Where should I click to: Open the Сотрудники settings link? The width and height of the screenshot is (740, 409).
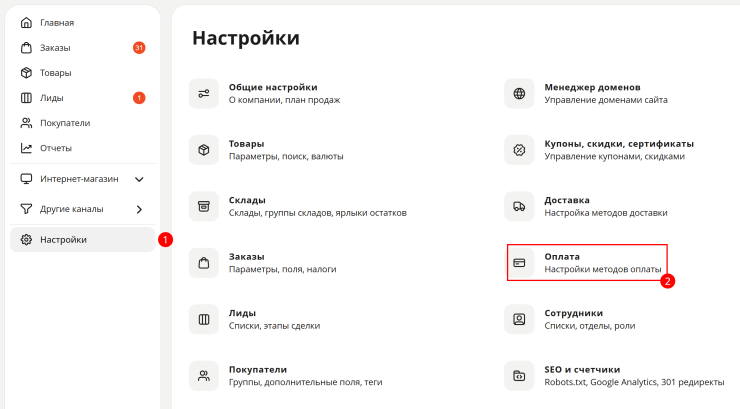click(x=573, y=313)
